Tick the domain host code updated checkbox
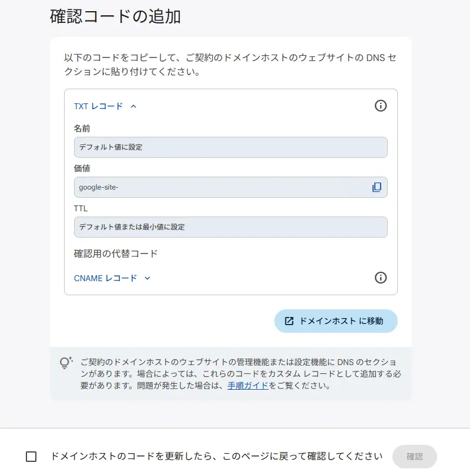 coord(31,457)
